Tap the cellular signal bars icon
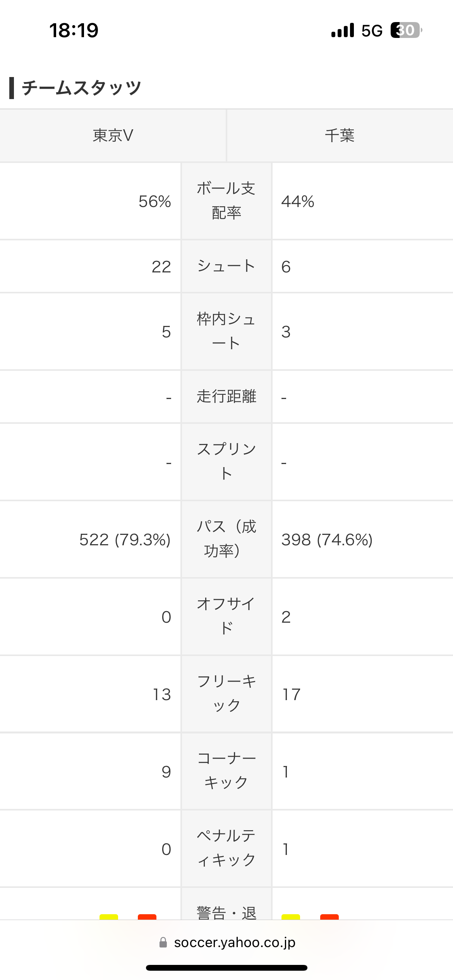The height and width of the screenshot is (980, 453). 343,30
